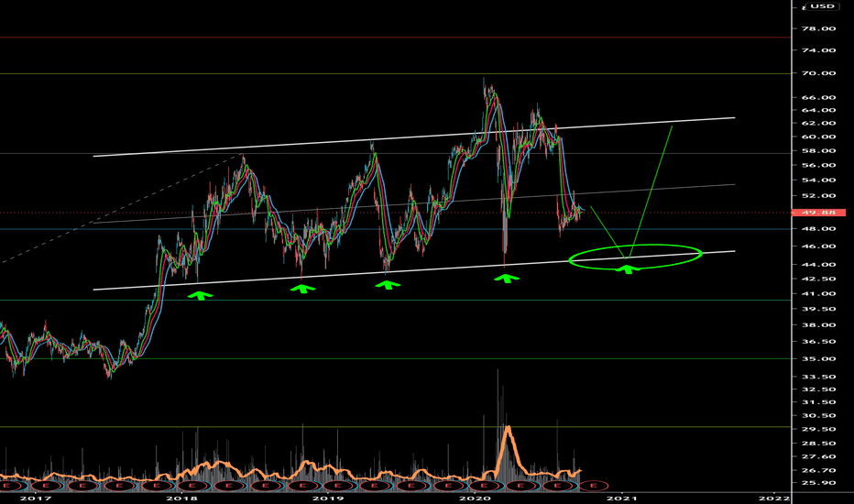Open earnings marker nearest the 2017 label
This screenshot has width=854, height=504.
click(47, 485)
